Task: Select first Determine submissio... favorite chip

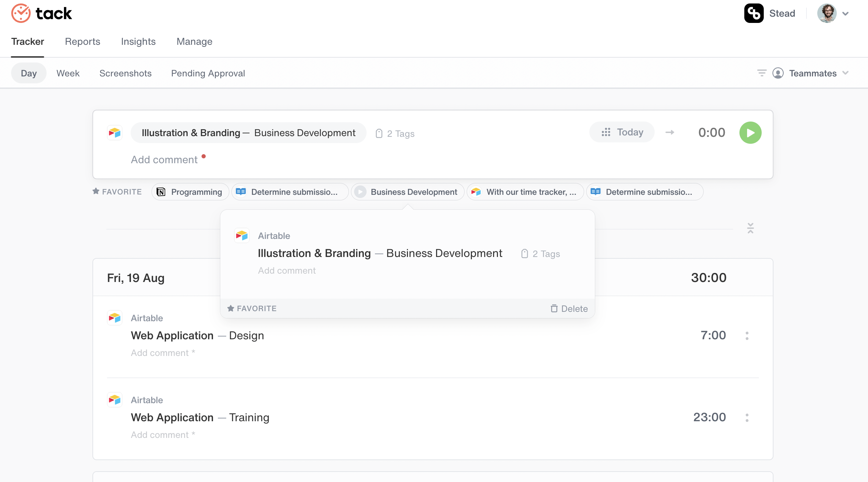Action: (290, 192)
